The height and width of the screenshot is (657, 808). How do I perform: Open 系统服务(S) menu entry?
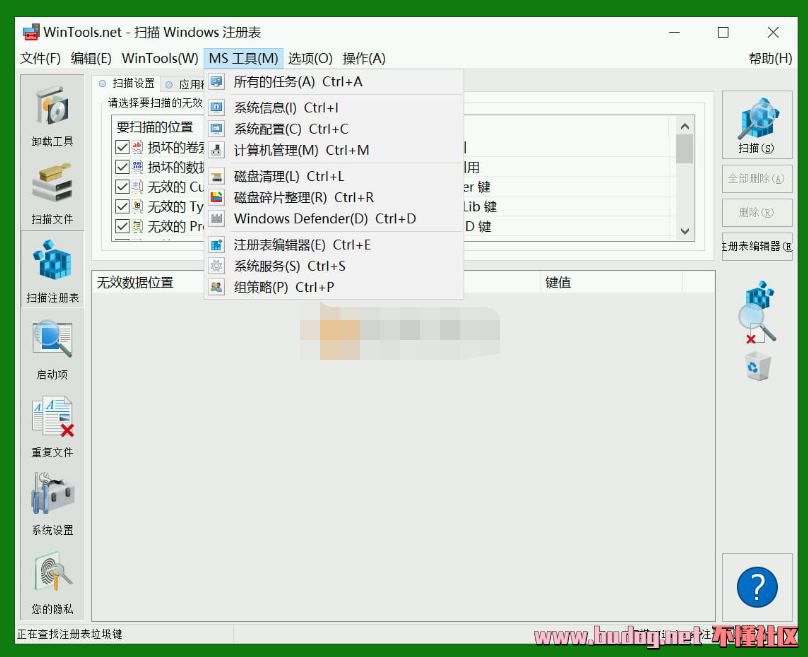click(333, 266)
